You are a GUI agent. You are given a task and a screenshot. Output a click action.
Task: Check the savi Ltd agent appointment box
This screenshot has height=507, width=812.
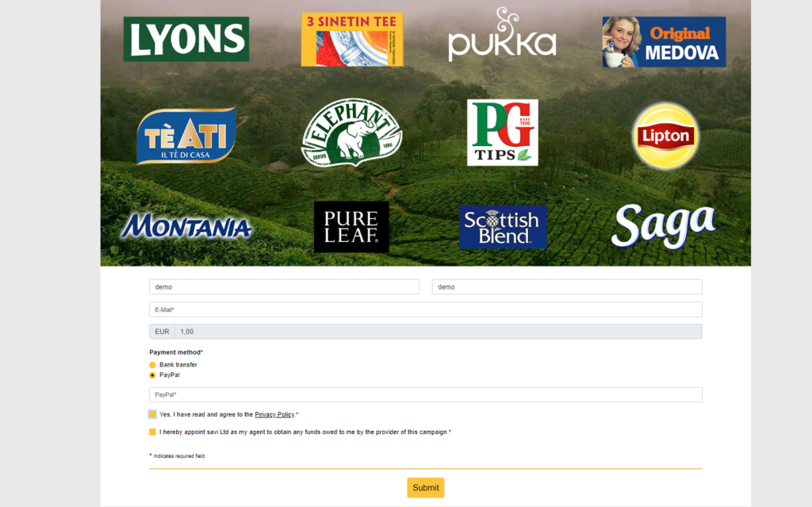[x=152, y=432]
